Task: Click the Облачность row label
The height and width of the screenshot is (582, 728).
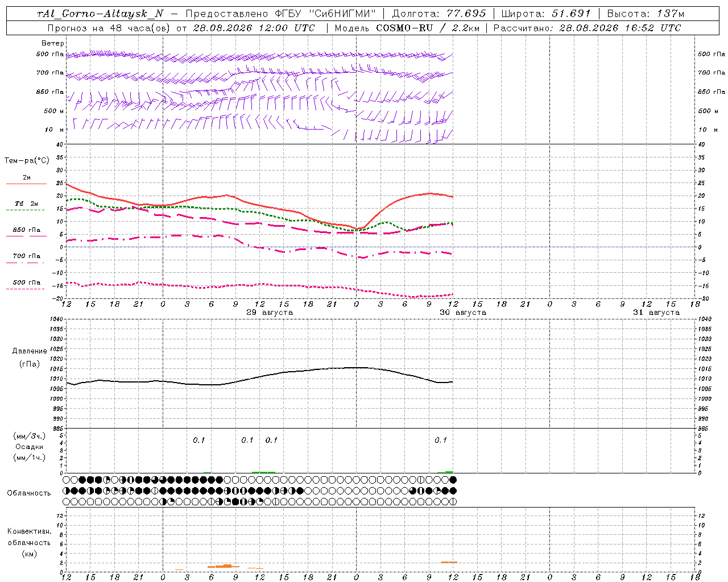Action: [29, 493]
